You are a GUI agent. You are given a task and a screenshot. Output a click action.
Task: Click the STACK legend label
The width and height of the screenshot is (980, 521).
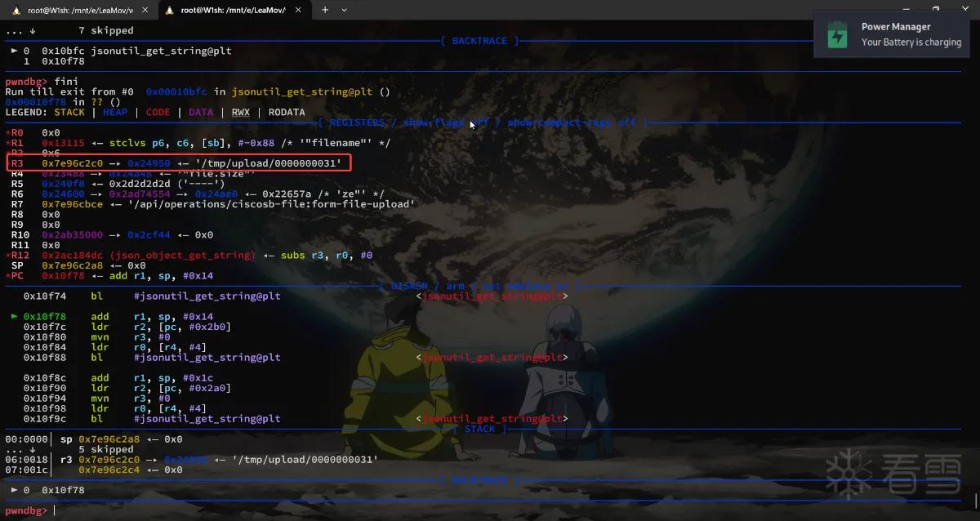(69, 112)
